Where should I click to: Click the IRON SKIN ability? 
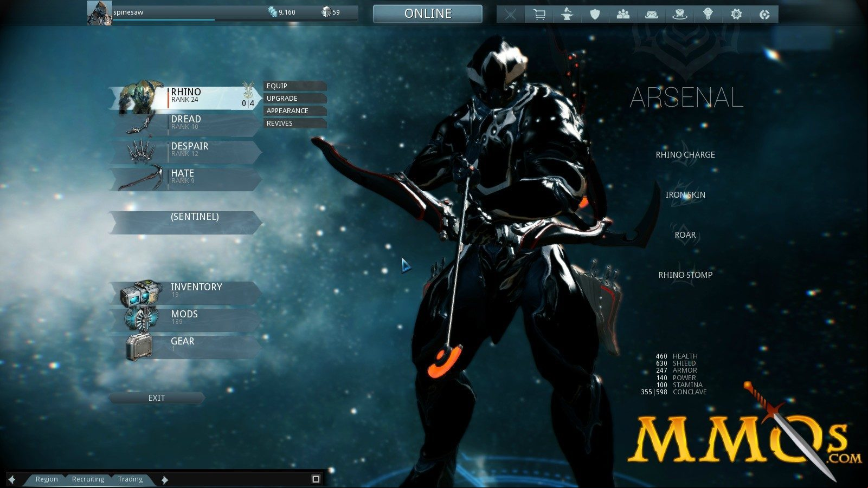tap(685, 195)
